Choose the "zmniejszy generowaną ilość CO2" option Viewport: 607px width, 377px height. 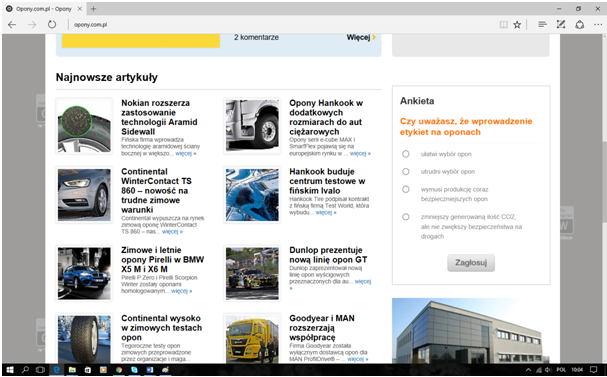[x=406, y=217]
